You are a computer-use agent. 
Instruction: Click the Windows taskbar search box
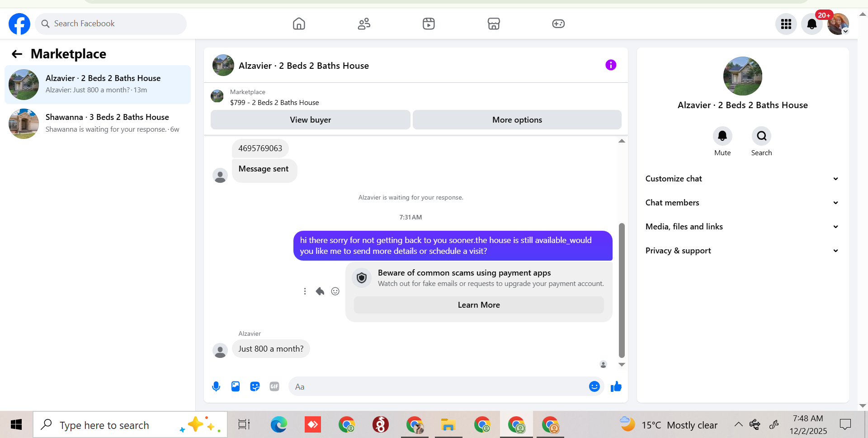click(130, 424)
